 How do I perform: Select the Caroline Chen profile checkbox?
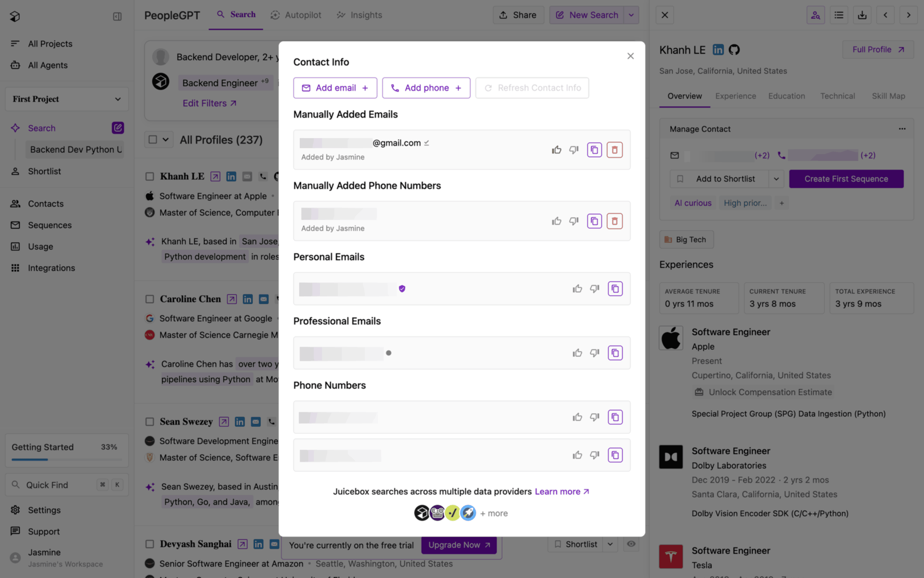150,299
